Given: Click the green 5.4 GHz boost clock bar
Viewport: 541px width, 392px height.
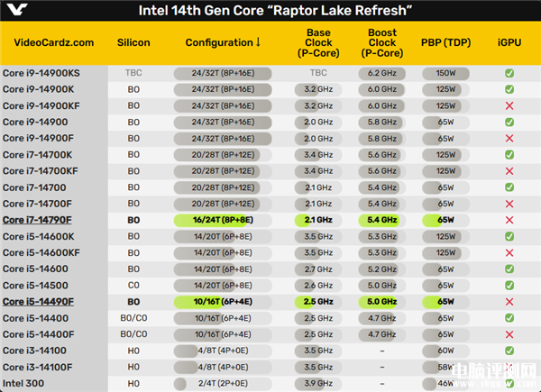Looking at the screenshot, I should coord(382,220).
